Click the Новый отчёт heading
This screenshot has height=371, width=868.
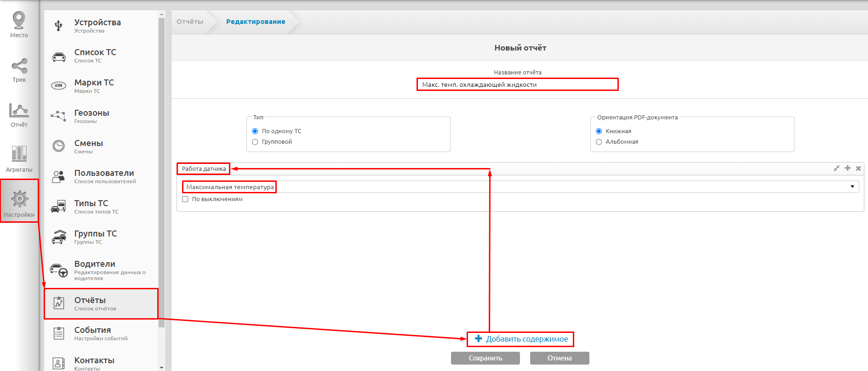click(520, 48)
